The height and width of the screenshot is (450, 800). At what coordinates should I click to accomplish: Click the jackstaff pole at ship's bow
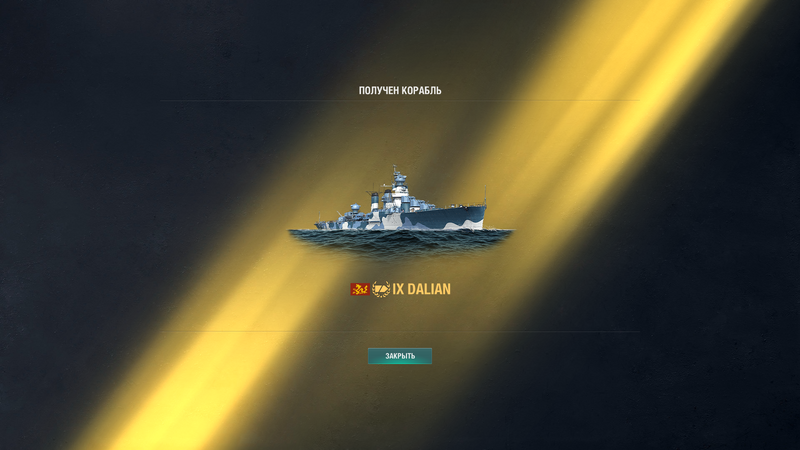click(x=485, y=196)
